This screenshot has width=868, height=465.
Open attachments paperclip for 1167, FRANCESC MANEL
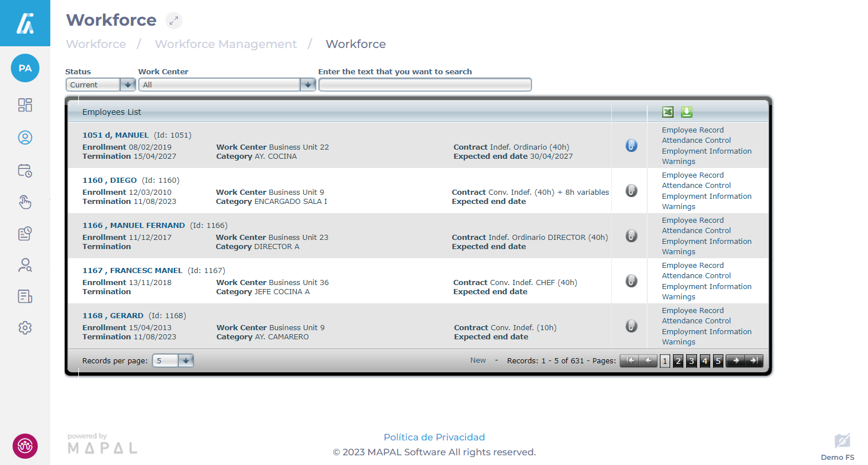(x=631, y=281)
